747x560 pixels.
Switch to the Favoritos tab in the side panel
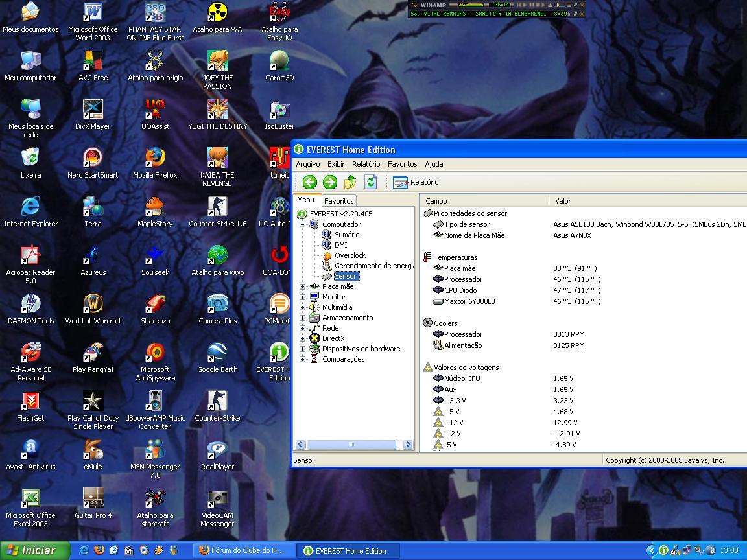click(339, 201)
